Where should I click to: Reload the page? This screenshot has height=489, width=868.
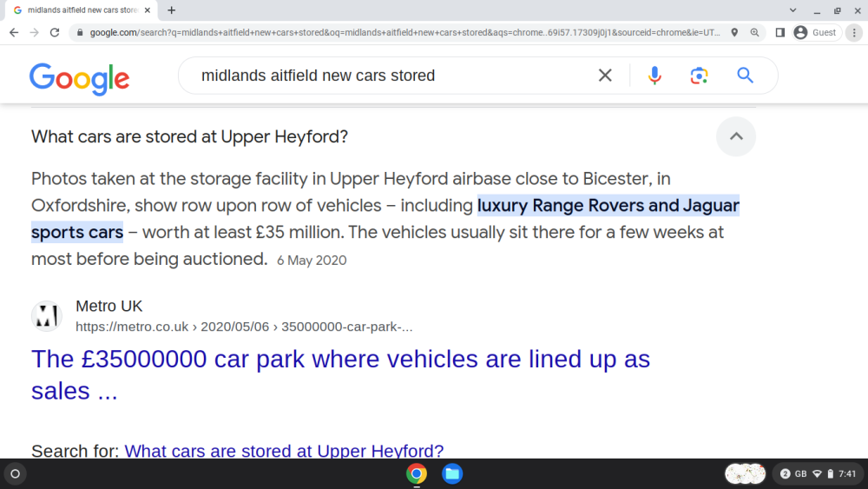point(54,33)
